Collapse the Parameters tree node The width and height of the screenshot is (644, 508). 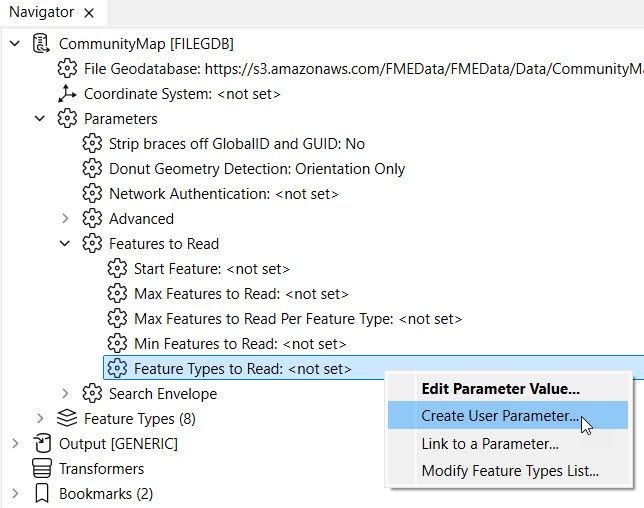(x=40, y=119)
